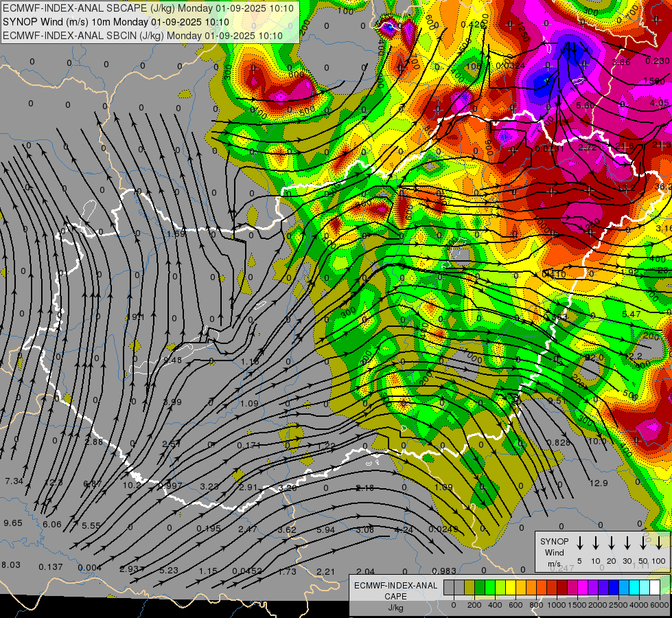
Task: Click the 200 tick label on the CAPE scale
Action: (474, 605)
